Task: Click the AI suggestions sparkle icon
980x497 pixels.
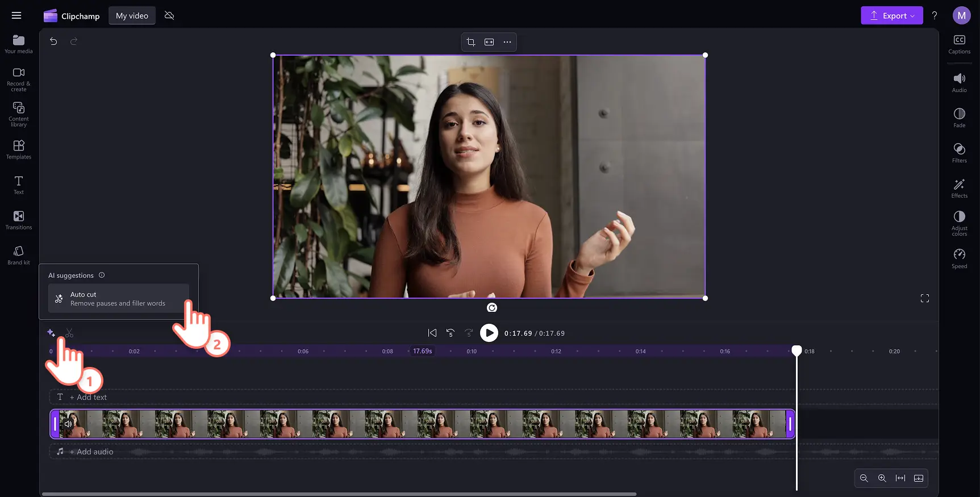Action: pyautogui.click(x=51, y=333)
